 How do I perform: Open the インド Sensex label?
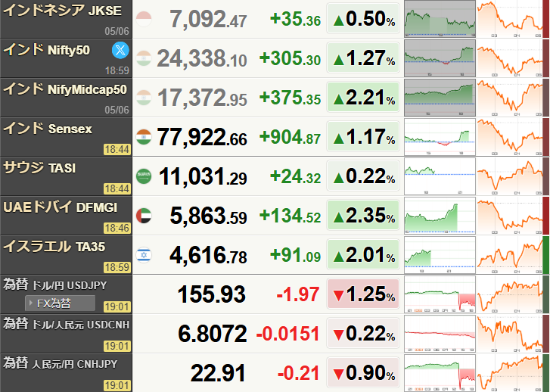[48, 129]
